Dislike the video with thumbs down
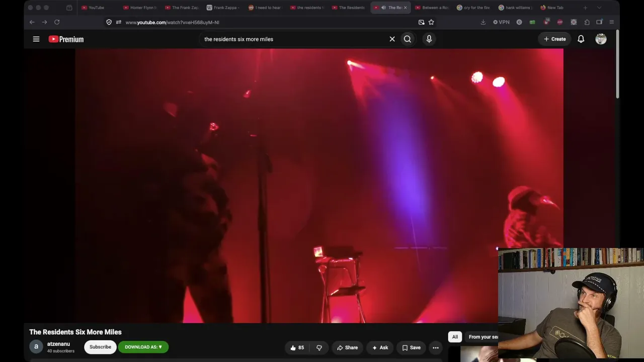 click(x=319, y=347)
